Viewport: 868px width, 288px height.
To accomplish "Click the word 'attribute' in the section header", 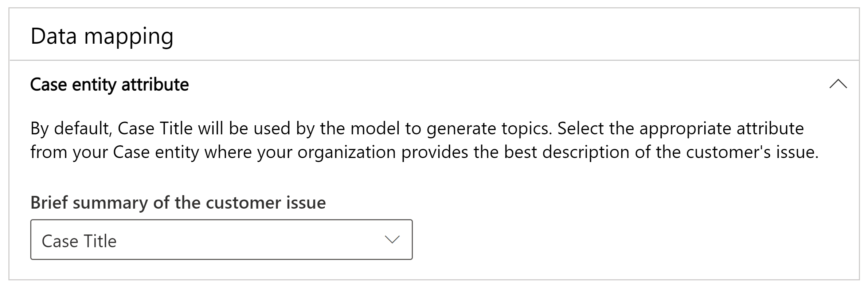I will pos(155,84).
